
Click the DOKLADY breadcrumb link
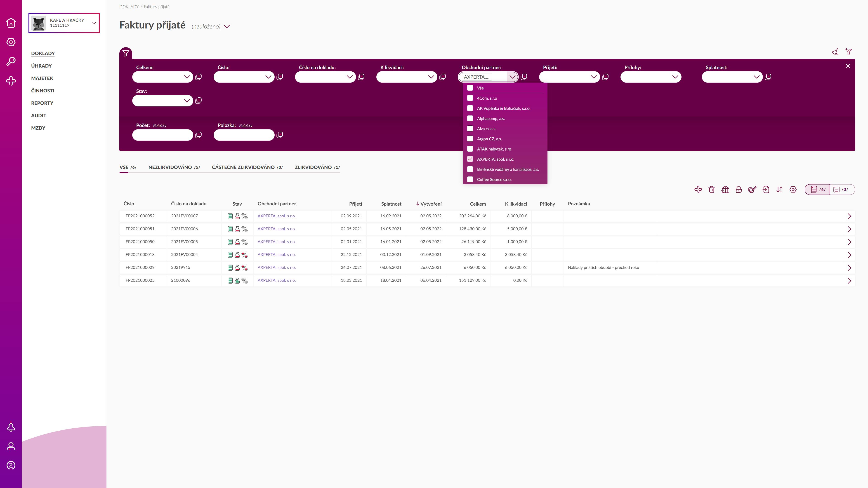click(129, 7)
